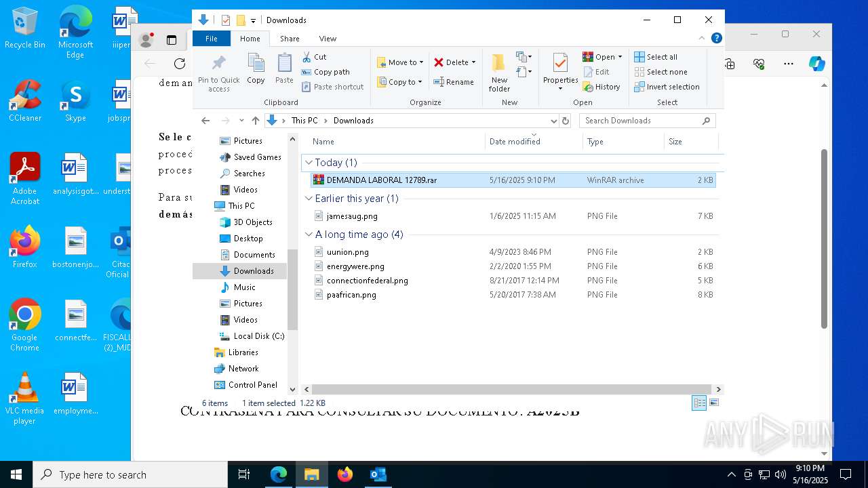Sort by the Size column header
This screenshot has height=488, width=868.
690,142
